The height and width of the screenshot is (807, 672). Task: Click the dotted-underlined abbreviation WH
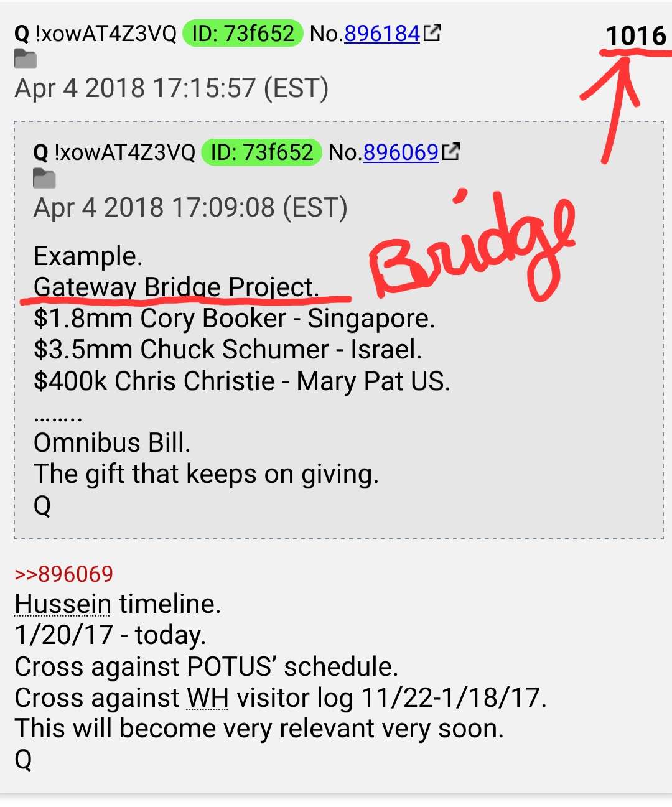pos(207,697)
